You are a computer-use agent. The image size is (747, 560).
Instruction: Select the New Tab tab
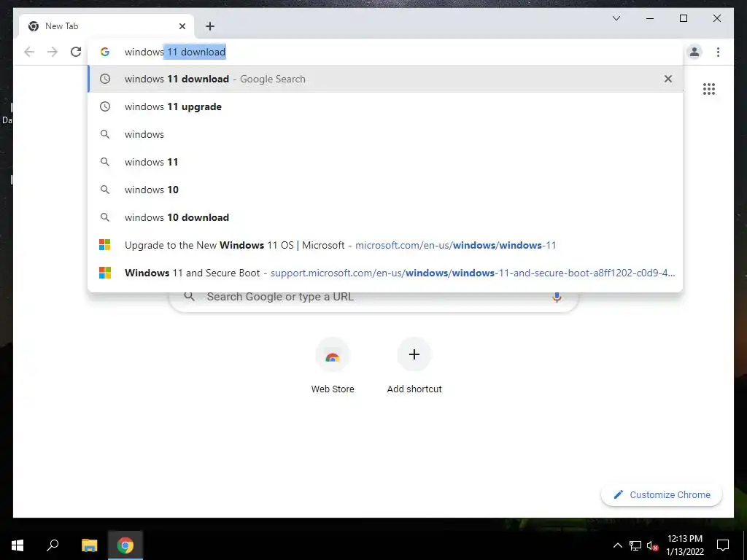107,26
